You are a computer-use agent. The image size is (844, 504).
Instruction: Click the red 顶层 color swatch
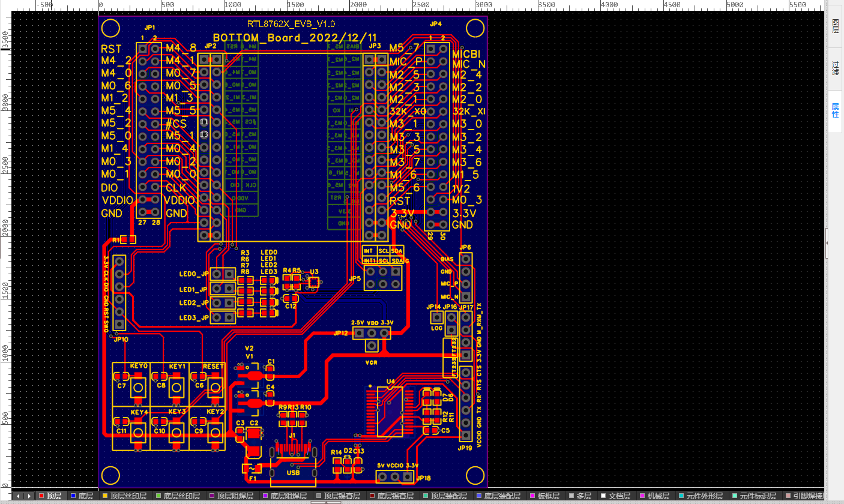(x=41, y=496)
